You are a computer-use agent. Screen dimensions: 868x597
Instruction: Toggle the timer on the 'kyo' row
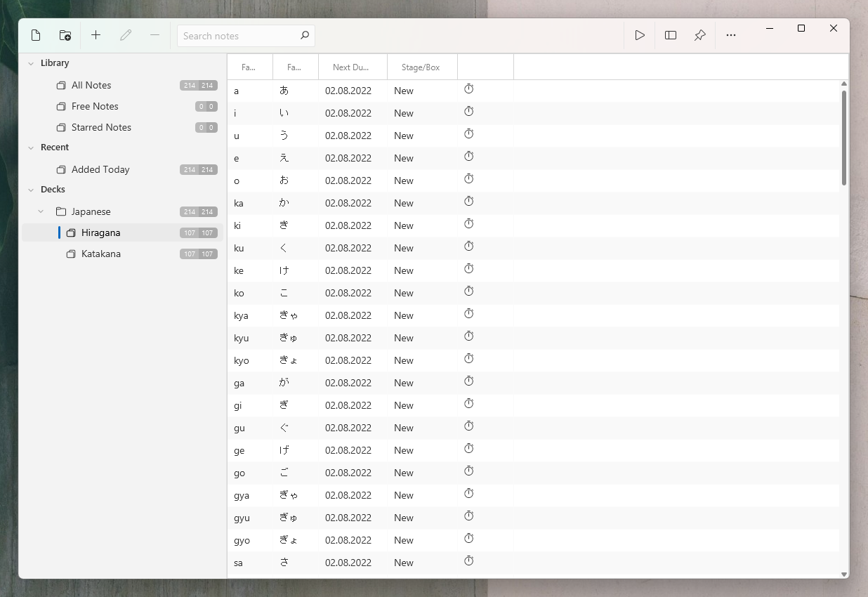point(468,359)
